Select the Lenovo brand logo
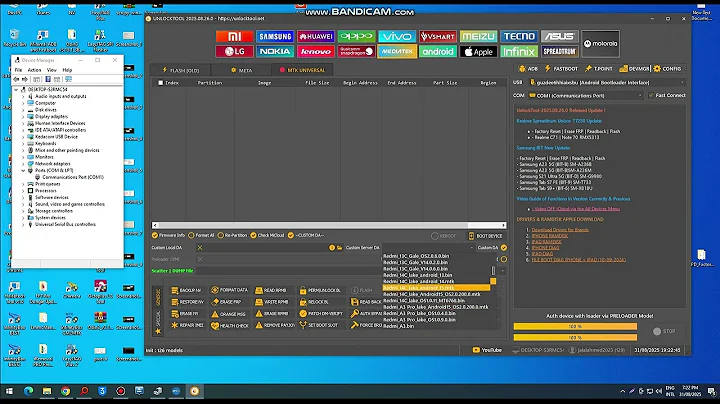This screenshot has width=720, height=404. [x=315, y=51]
